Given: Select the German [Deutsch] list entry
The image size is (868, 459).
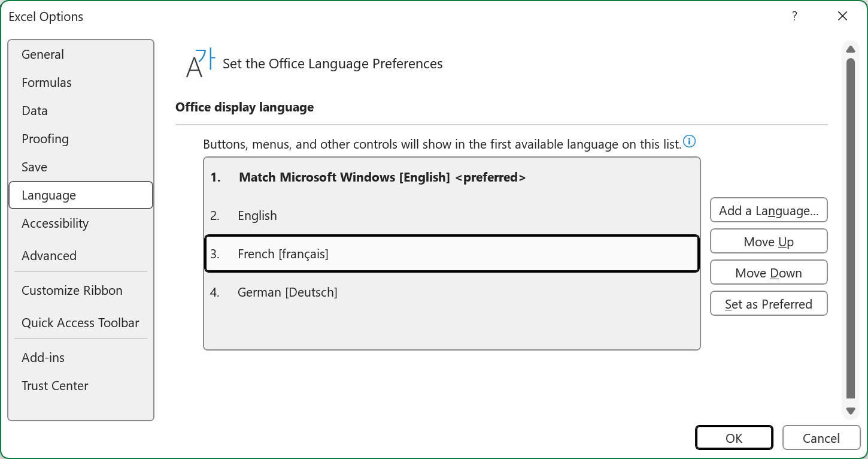Looking at the screenshot, I should 452,292.
